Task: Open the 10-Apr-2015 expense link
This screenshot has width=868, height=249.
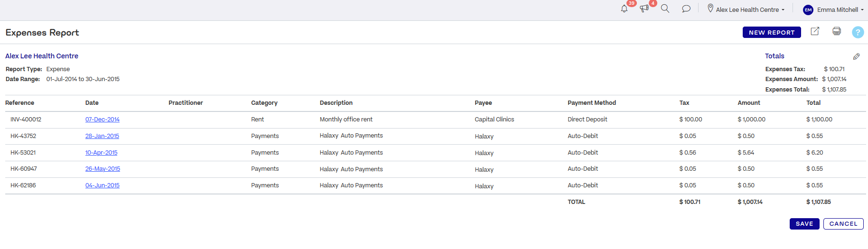Action: pyautogui.click(x=101, y=153)
